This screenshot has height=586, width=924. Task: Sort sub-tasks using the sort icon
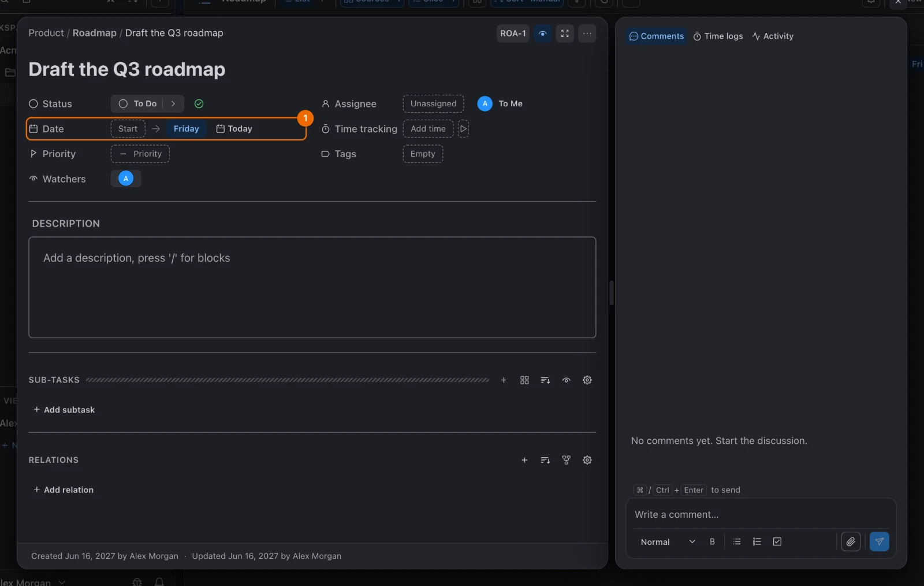pyautogui.click(x=545, y=380)
